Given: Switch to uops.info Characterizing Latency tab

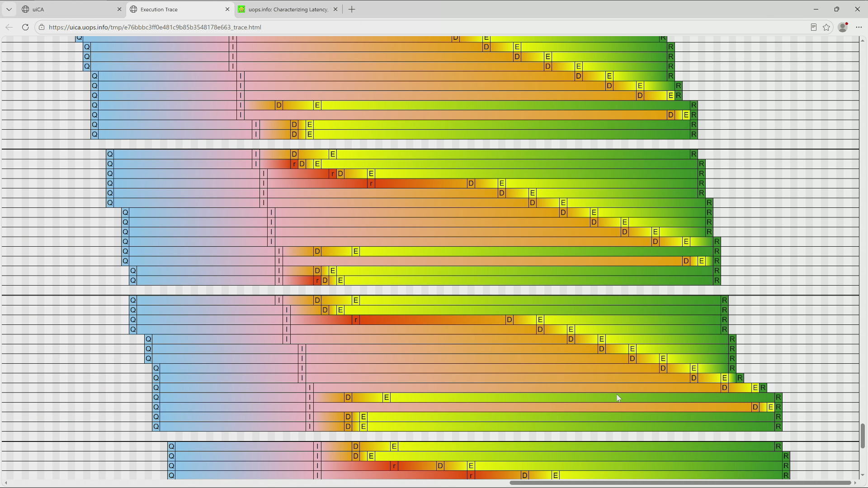Looking at the screenshot, I should pos(288,9).
